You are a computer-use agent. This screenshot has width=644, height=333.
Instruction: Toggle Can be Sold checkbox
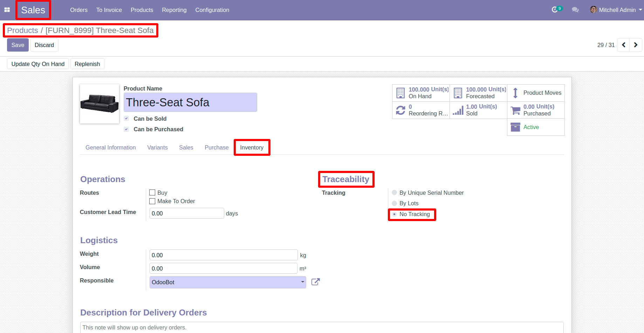click(126, 119)
